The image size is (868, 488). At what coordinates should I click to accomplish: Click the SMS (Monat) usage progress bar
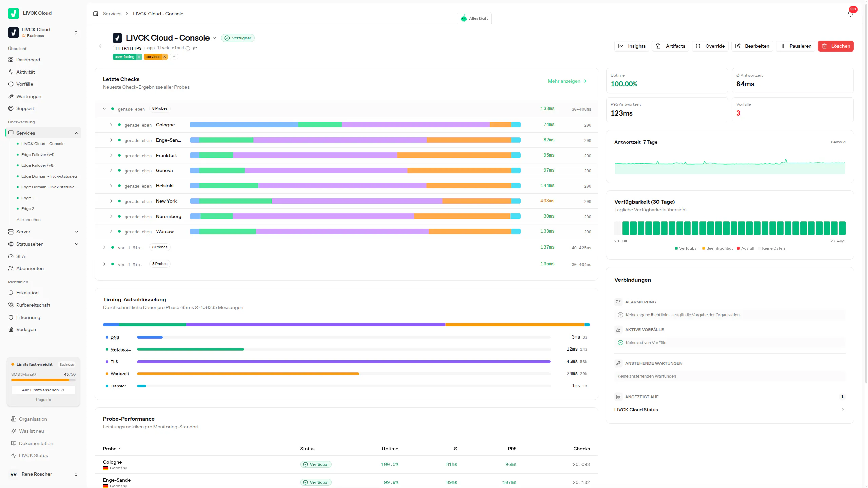coord(43,380)
